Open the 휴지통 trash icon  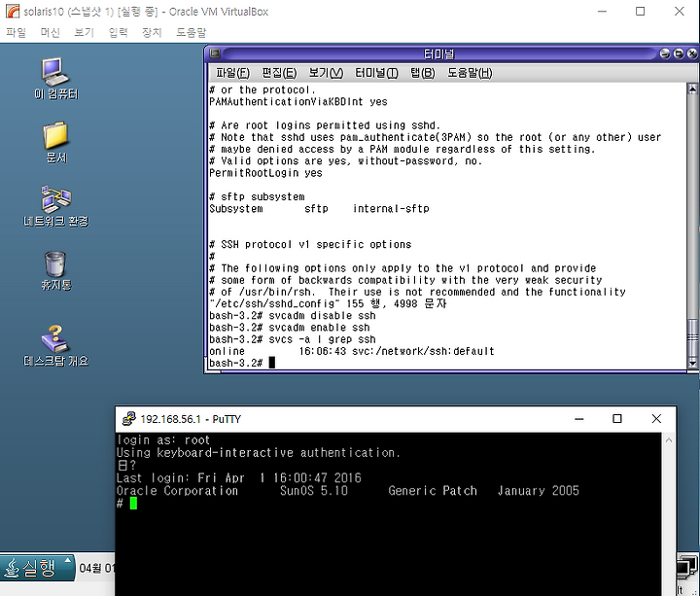(55, 270)
